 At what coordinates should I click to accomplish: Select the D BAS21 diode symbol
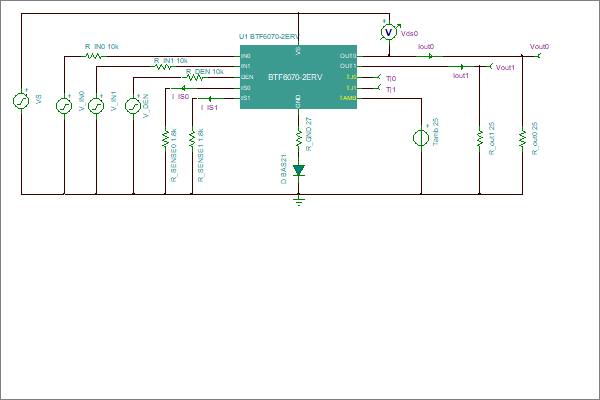[x=299, y=170]
